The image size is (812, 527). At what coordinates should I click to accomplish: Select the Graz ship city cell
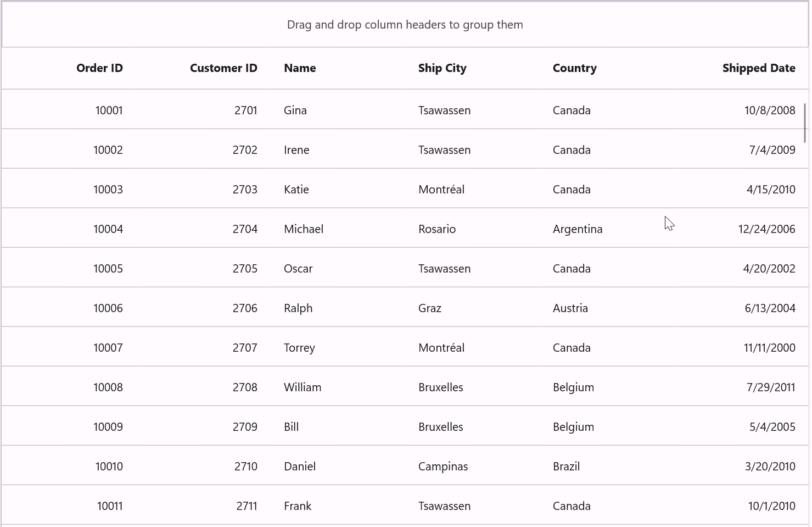pyautogui.click(x=429, y=308)
